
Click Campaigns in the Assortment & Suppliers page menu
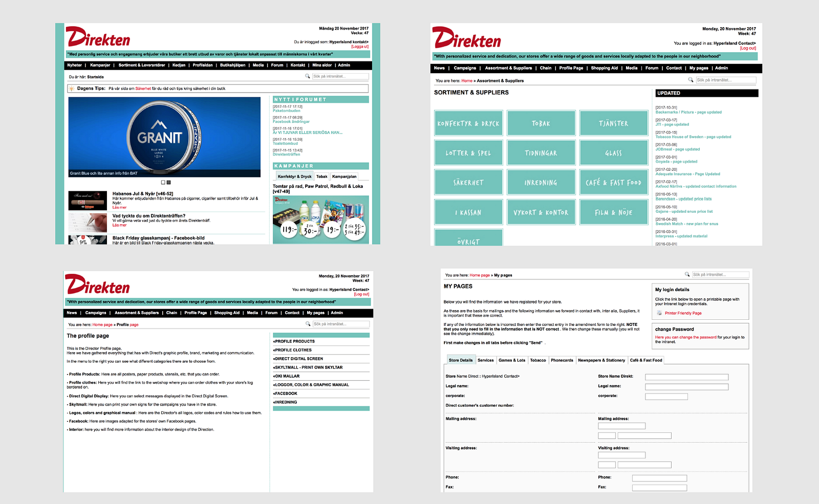point(465,68)
